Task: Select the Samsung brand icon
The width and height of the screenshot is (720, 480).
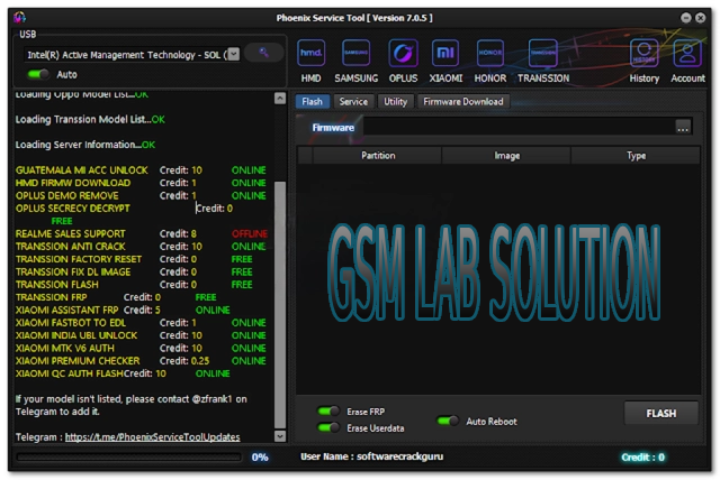Action: 356,54
